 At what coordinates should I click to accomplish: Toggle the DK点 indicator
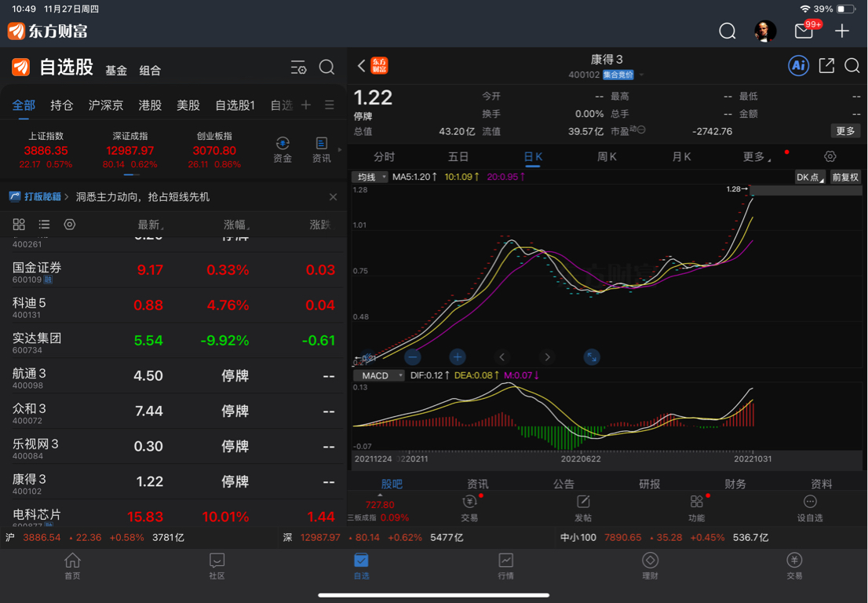click(x=810, y=177)
